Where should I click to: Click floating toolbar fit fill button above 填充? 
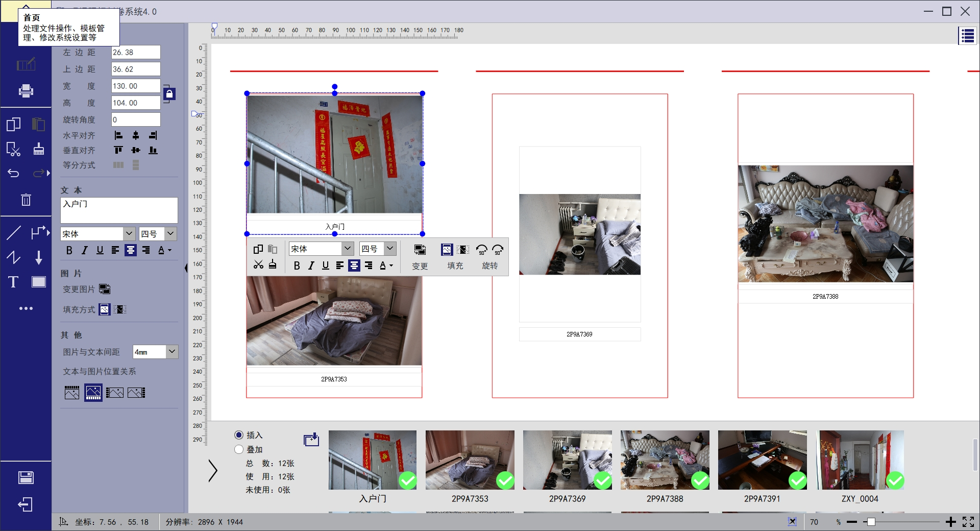coord(447,250)
